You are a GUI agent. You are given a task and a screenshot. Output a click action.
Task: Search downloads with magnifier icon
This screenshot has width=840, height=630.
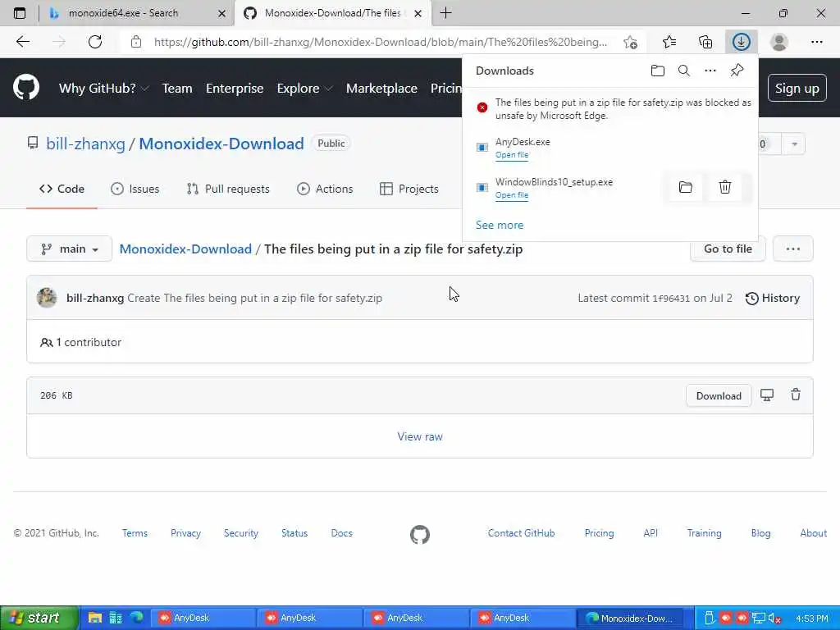pyautogui.click(x=683, y=71)
